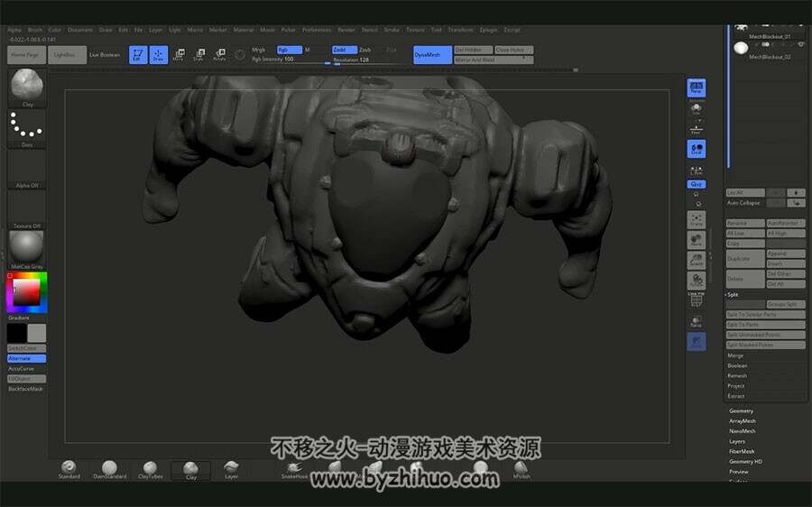812x507 pixels.
Task: Click the DynaMesh button
Action: pos(432,55)
